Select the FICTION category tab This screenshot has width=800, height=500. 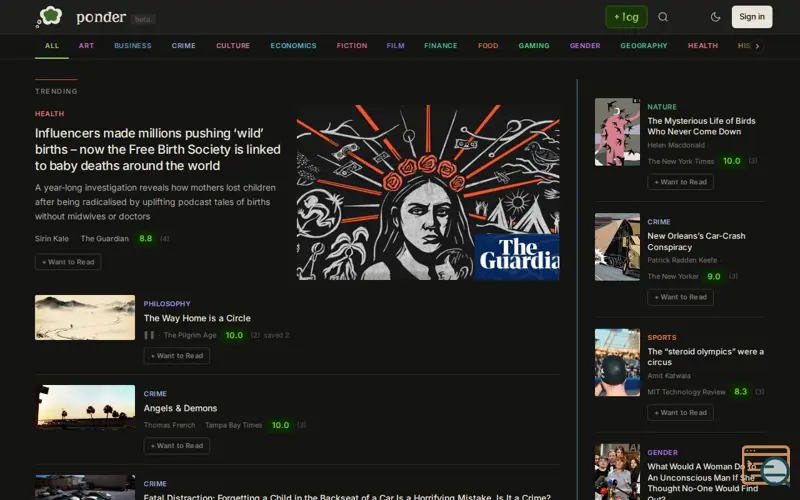[352, 46]
